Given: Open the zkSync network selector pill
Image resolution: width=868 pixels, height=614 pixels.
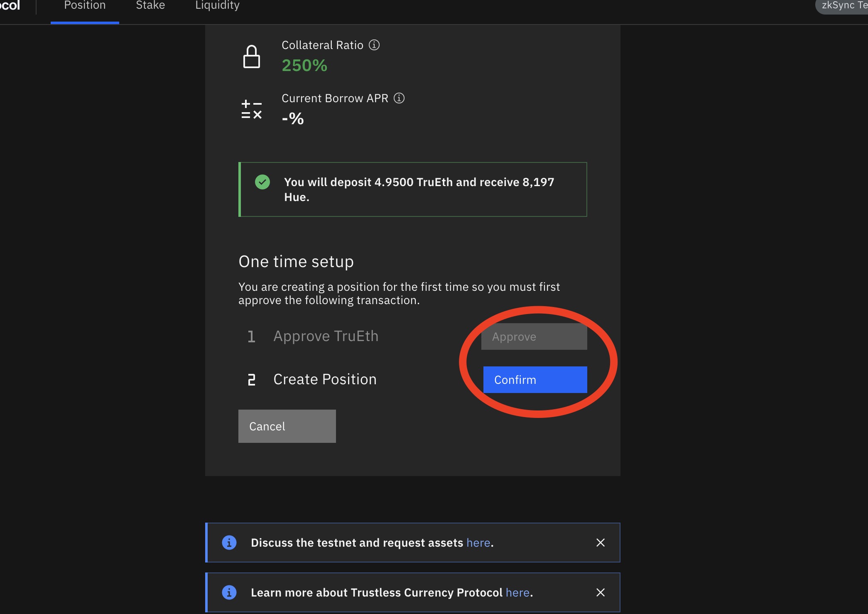Looking at the screenshot, I should click(x=843, y=6).
